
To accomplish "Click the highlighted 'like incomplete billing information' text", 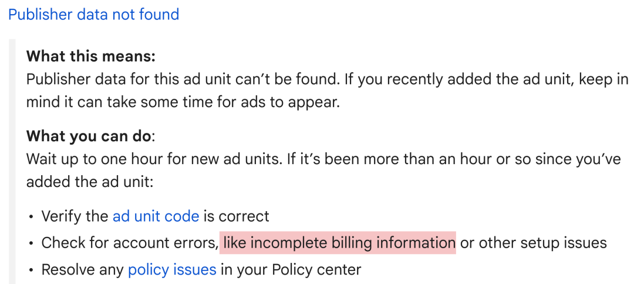I will point(339,243).
